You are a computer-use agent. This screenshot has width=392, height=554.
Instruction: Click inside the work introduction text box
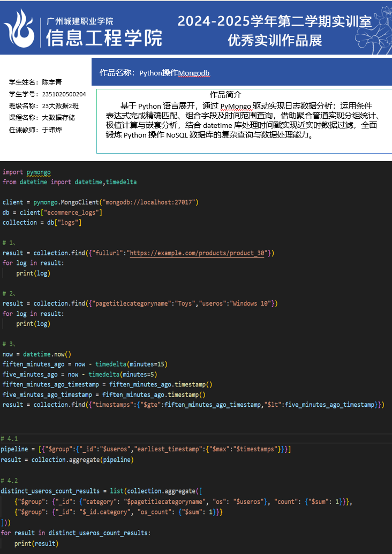click(244, 120)
